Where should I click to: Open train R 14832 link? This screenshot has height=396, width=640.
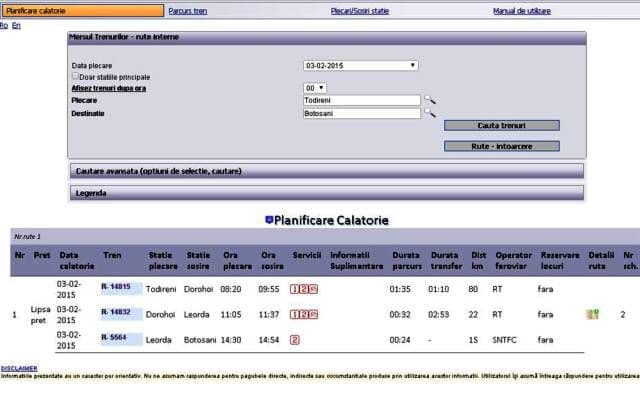(x=116, y=312)
